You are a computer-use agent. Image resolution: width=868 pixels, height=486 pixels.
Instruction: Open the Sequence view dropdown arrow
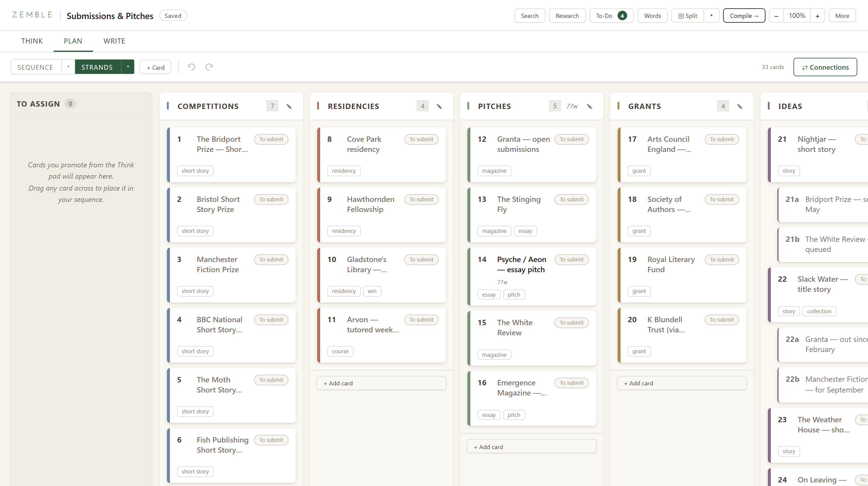(68, 67)
